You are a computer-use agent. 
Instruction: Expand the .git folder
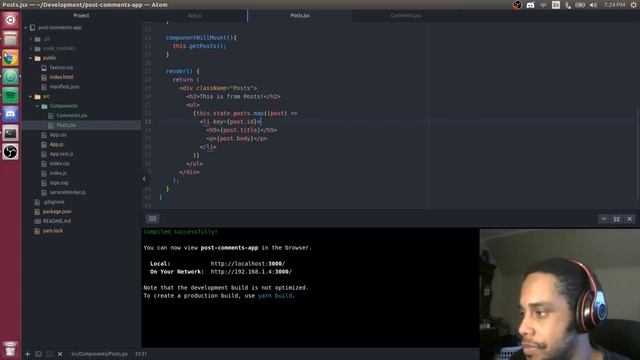[x=31, y=39]
